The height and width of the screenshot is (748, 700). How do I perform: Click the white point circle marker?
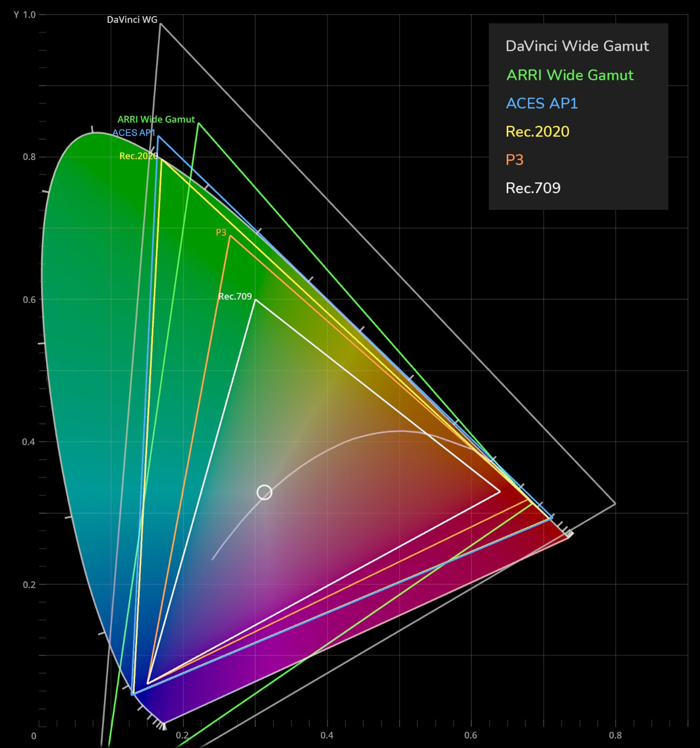265,492
